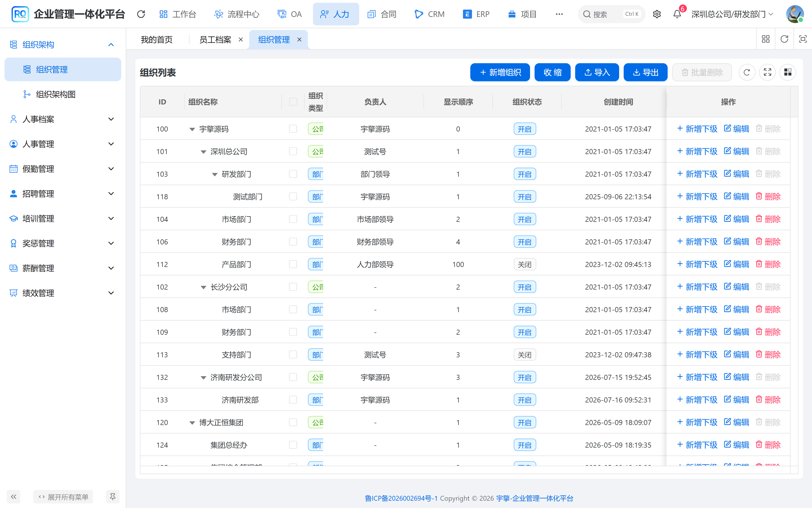The height and width of the screenshot is (508, 812).
Task: Click the 关闭 status tag for 产品部门
Action: click(x=524, y=264)
